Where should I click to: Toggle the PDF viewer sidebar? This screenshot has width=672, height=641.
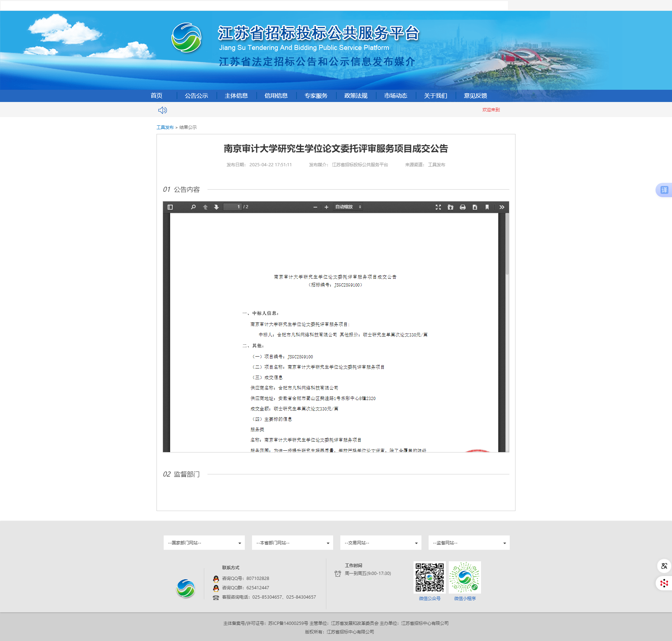[170, 207]
